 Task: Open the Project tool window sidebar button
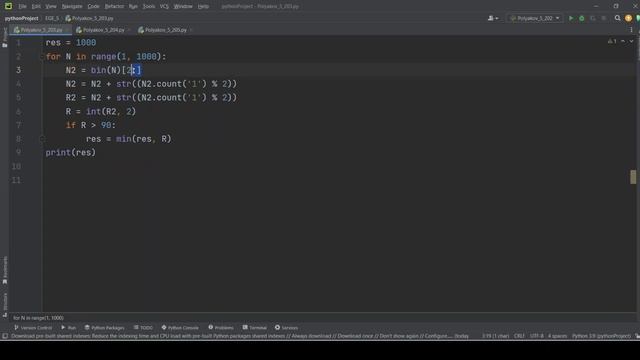(5, 38)
